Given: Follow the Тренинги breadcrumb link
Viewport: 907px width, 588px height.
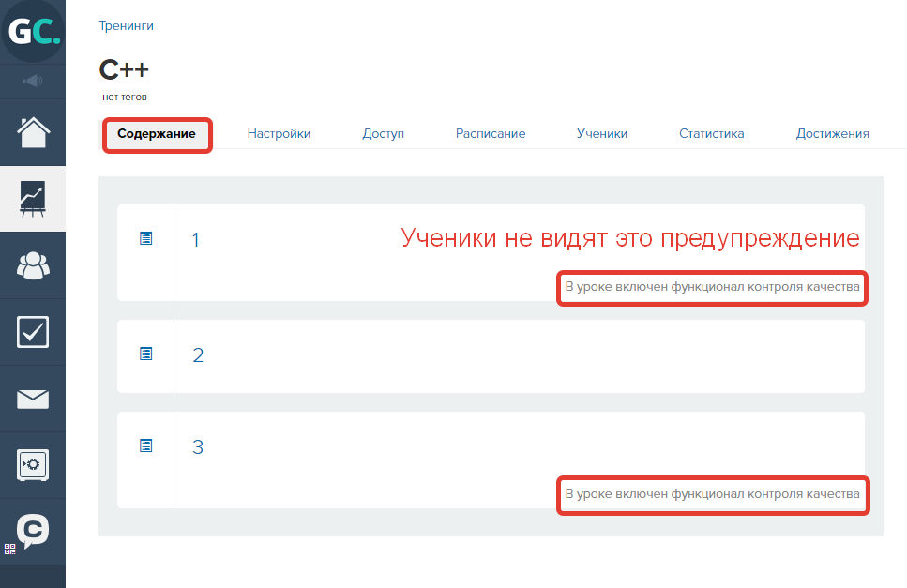Looking at the screenshot, I should click(126, 26).
